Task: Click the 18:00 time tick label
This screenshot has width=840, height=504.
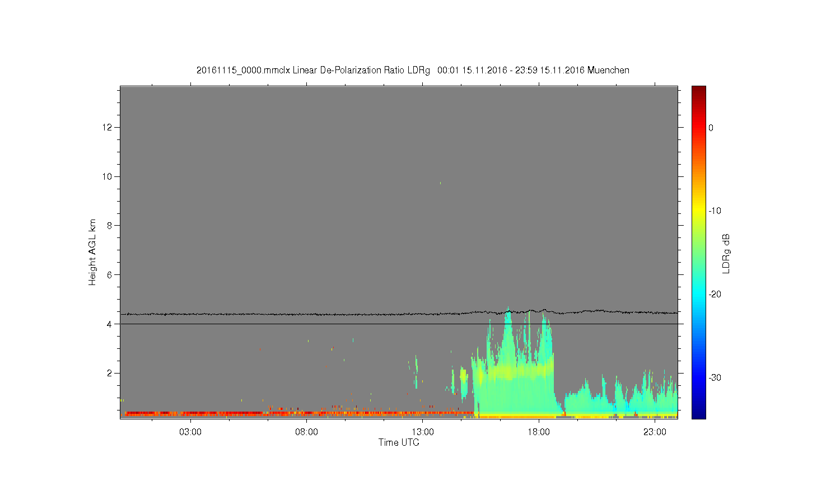Action: 539,432
